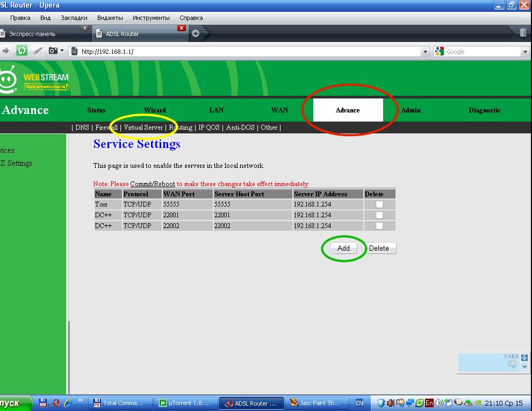Image resolution: width=532 pixels, height=411 pixels.
Task: Click the forward arrow in the navigation bar
Action: (x=6, y=51)
